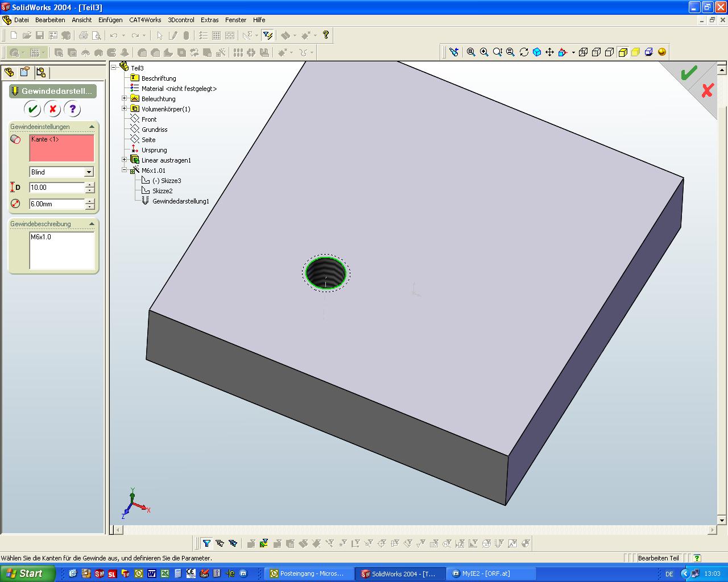Click the yellow question mark help icon
728x582 pixels.
coord(326,35)
